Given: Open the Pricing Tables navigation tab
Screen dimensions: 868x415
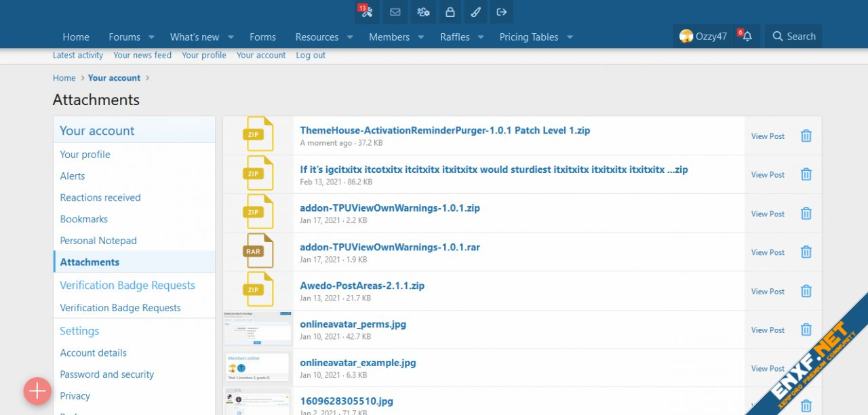Looking at the screenshot, I should pyautogui.click(x=529, y=37).
